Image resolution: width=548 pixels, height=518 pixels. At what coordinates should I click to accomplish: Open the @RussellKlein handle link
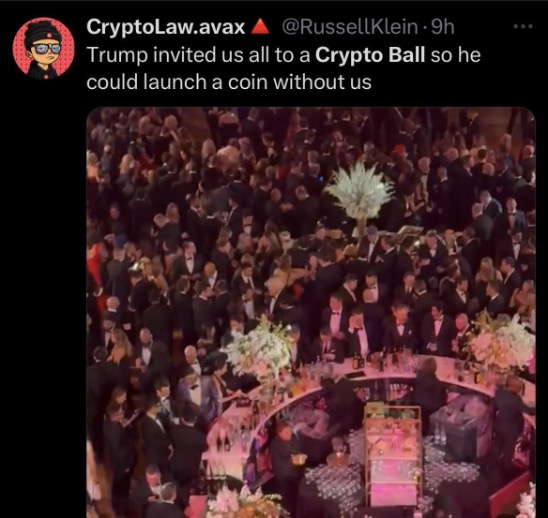tap(349, 27)
